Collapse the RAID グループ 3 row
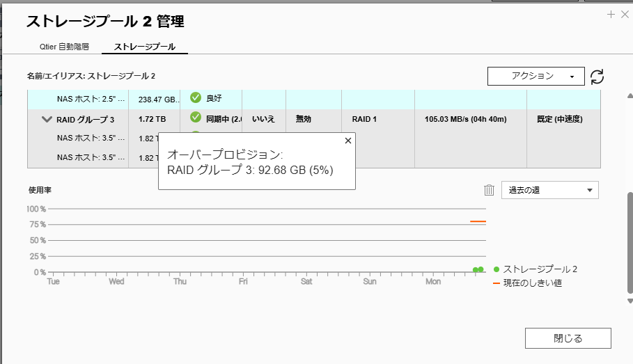The height and width of the screenshot is (364, 633). point(47,119)
